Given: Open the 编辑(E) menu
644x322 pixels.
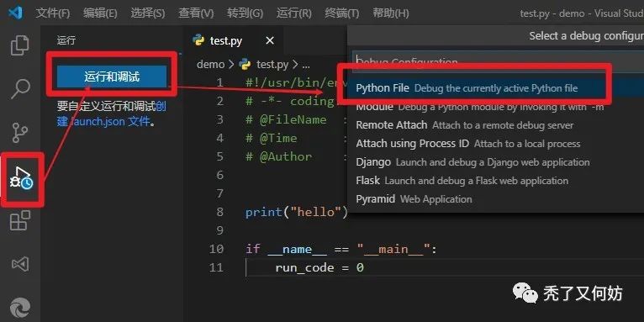Looking at the screenshot, I should [100, 13].
